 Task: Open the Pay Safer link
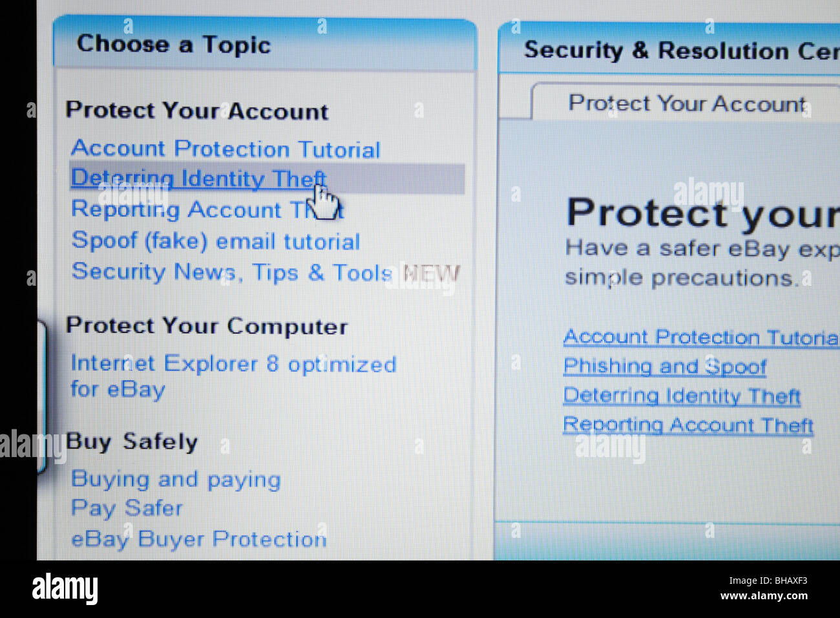pos(127,509)
